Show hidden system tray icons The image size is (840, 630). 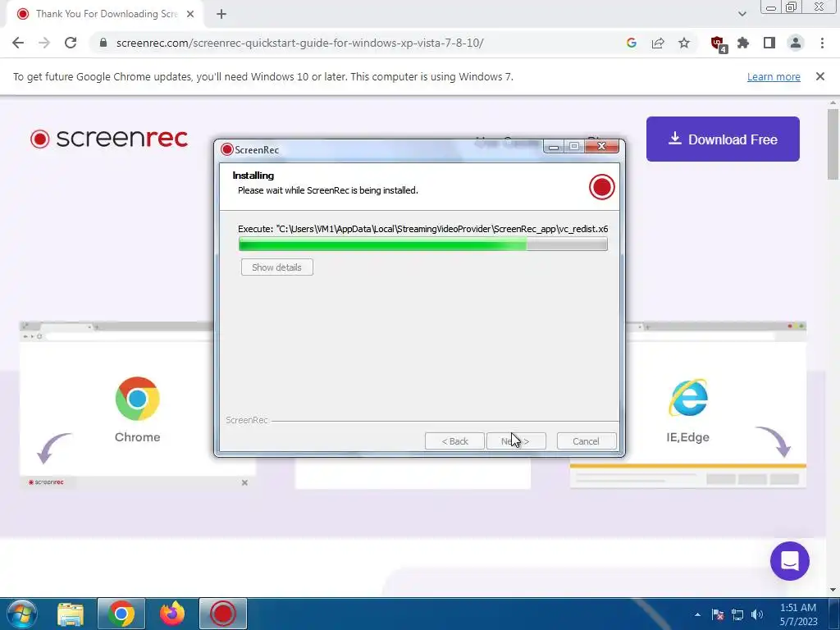[x=697, y=614]
